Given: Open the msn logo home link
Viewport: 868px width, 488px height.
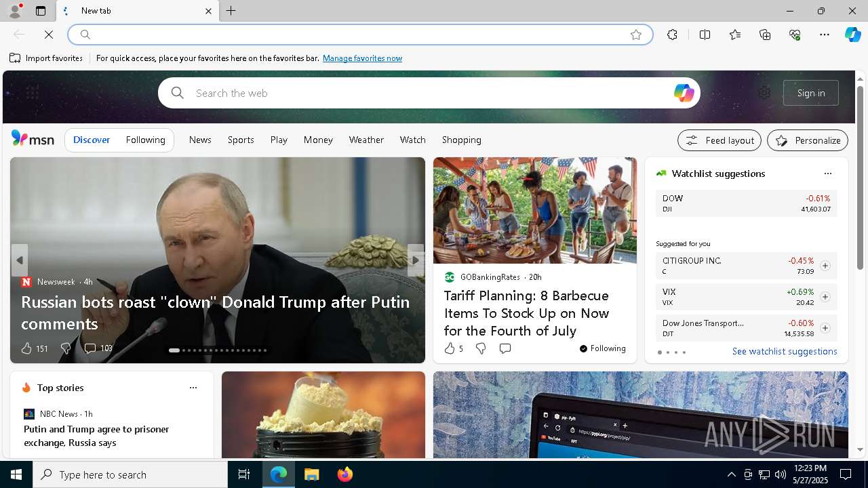Looking at the screenshot, I should 33,139.
